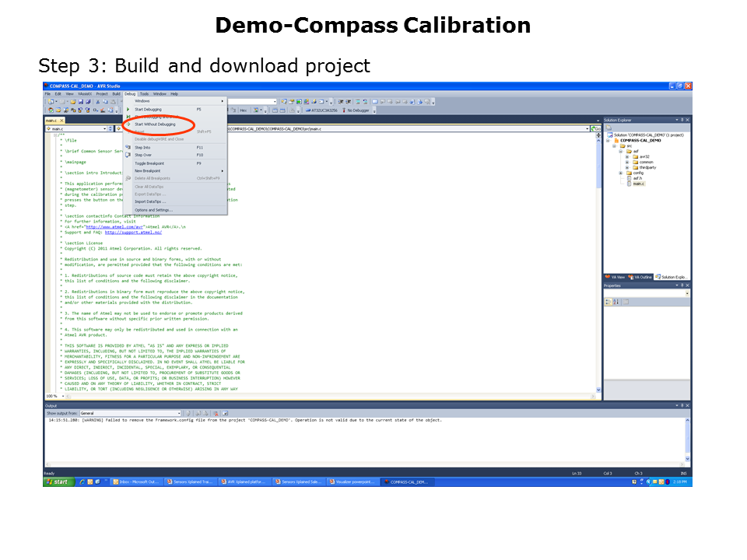Click the Save All toolbar icon
Viewport: 747px width, 560px height.
88,102
